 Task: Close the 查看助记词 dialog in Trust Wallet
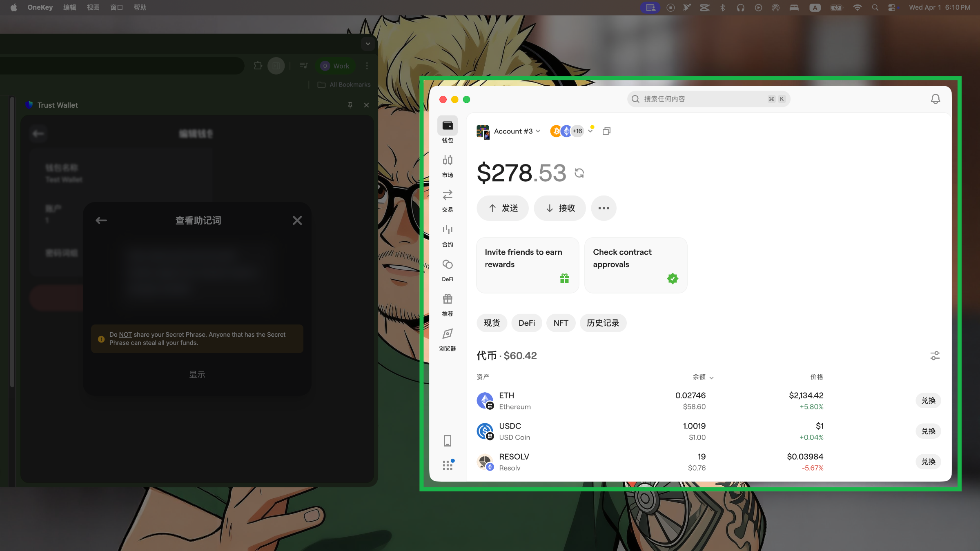[x=297, y=220]
